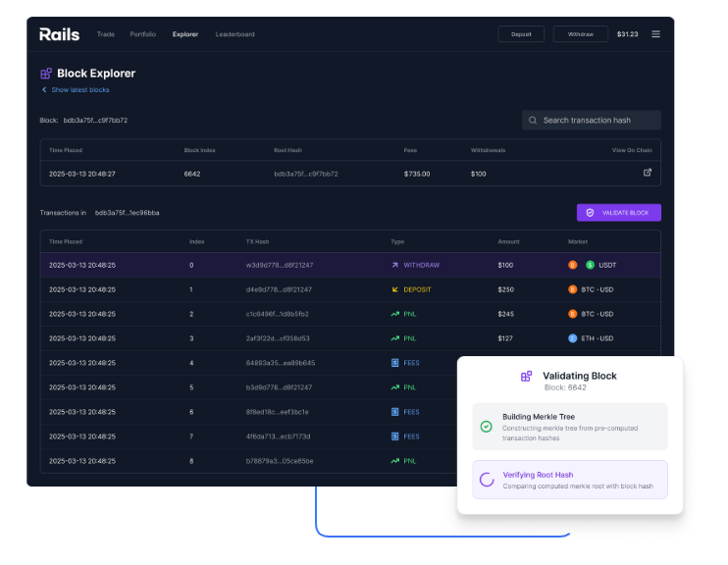This screenshot has height=565, width=728.
Task: Open the Trade nav tab
Action: click(105, 34)
